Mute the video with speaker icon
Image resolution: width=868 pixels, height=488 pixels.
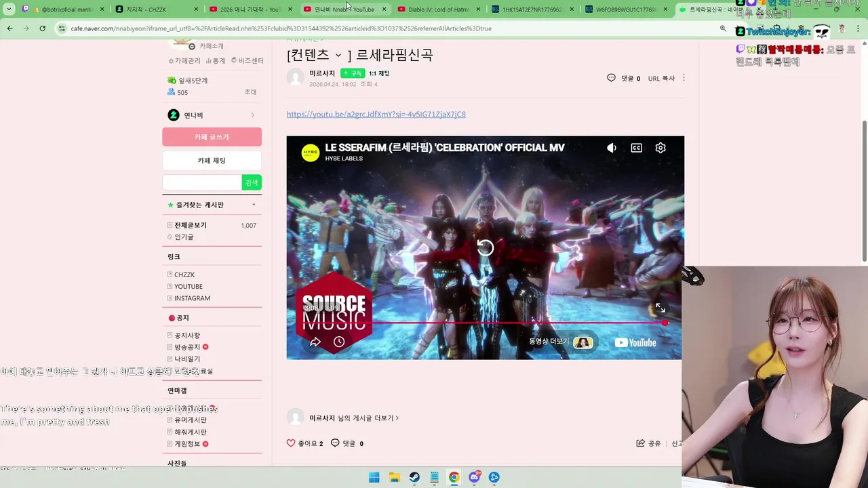612,148
